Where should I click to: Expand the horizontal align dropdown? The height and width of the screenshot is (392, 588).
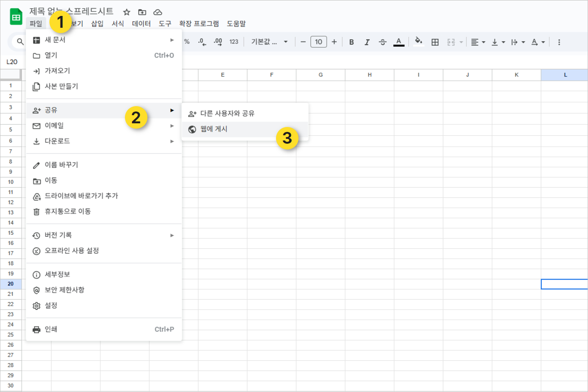[478, 42]
